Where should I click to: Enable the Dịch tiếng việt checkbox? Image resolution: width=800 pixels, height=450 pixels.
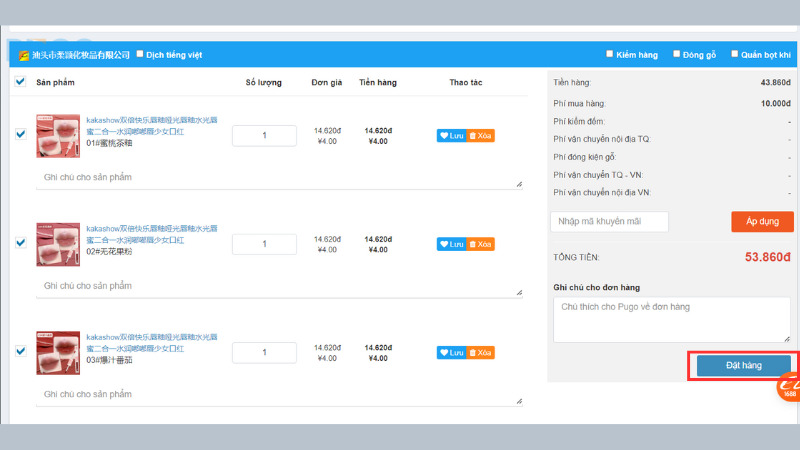pos(140,54)
